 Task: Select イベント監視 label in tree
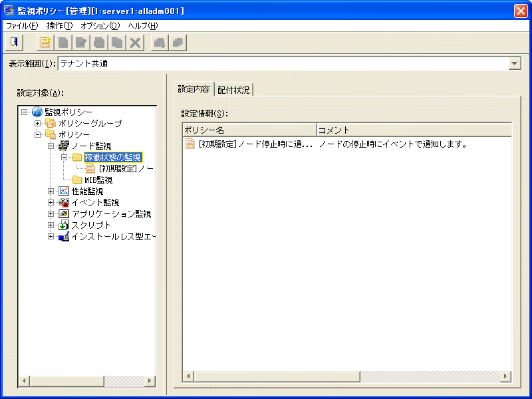(x=95, y=203)
